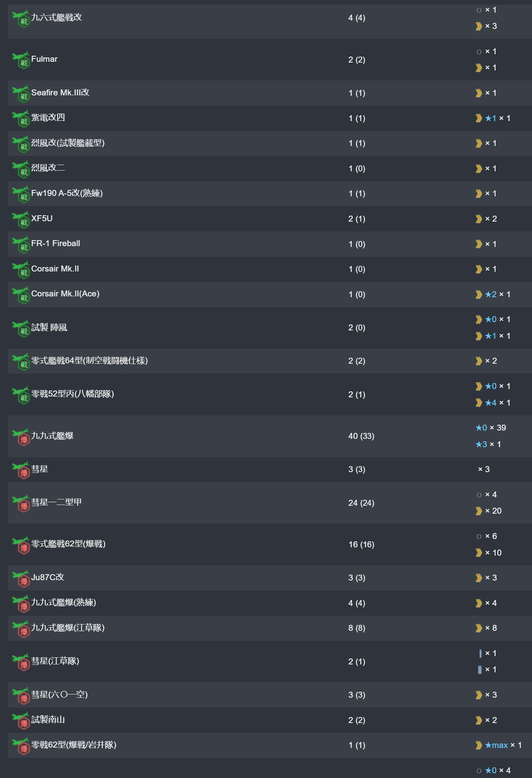
Task: Click the bomber icon beside 試製南山
Action: [x=21, y=721]
